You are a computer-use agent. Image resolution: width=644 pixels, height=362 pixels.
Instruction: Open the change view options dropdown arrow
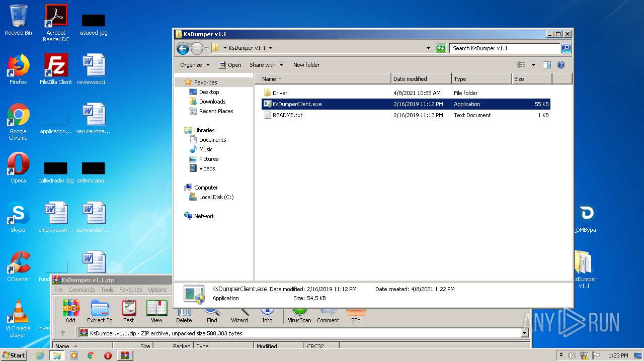tap(533, 65)
